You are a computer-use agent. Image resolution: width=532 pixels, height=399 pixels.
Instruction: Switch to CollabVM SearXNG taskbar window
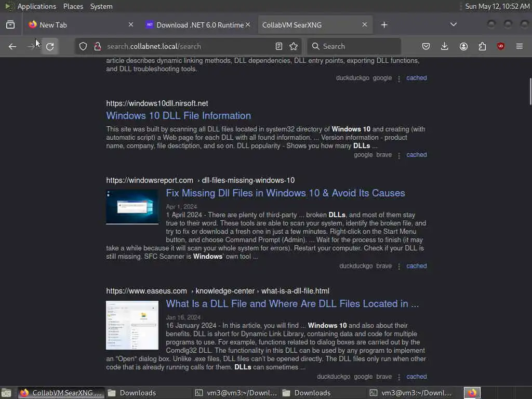(60, 393)
